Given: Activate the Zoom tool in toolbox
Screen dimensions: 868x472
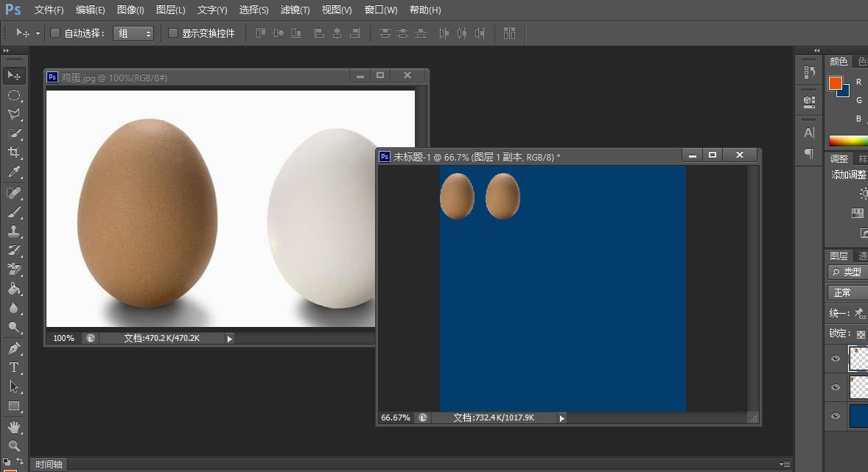Looking at the screenshot, I should coord(13,445).
